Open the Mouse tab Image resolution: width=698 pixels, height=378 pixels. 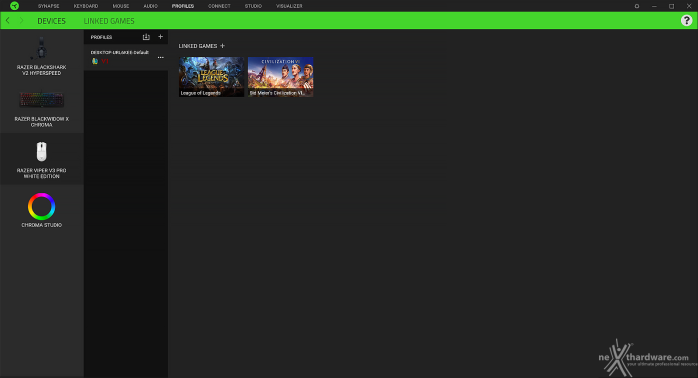(121, 6)
